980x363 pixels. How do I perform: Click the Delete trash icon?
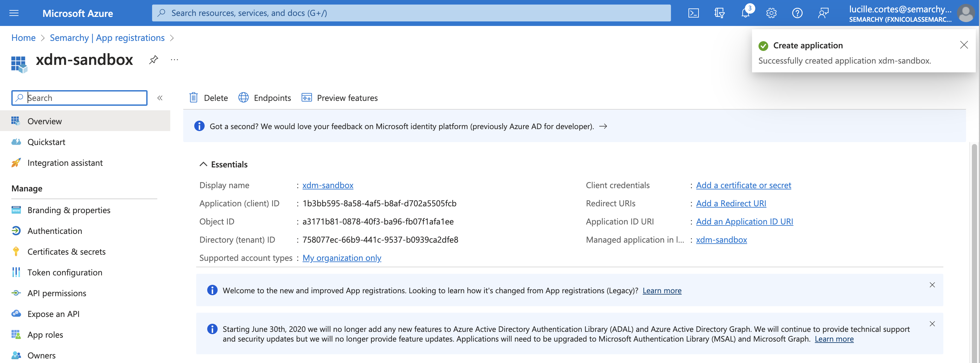pyautogui.click(x=194, y=98)
